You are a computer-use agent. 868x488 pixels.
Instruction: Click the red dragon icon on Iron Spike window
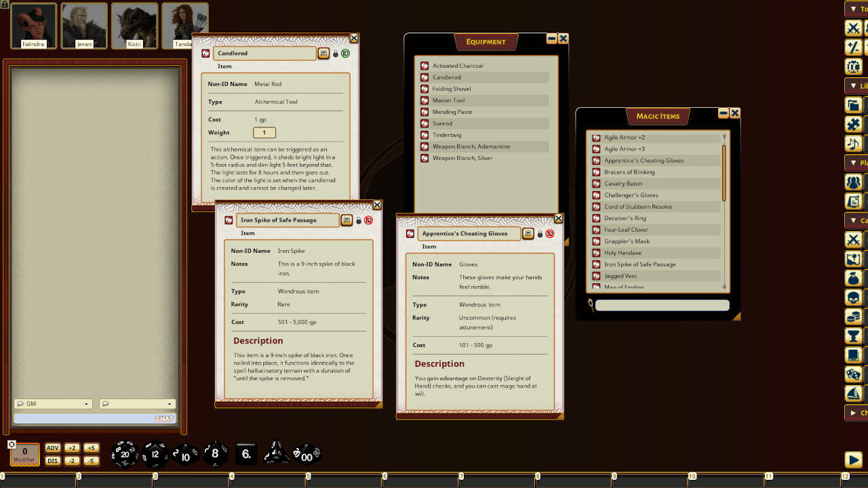[x=227, y=220]
